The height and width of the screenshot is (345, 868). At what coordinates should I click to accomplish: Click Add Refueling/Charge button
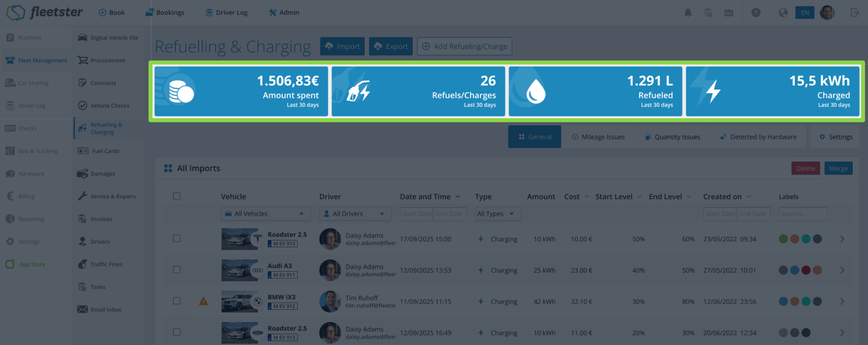[x=464, y=46]
